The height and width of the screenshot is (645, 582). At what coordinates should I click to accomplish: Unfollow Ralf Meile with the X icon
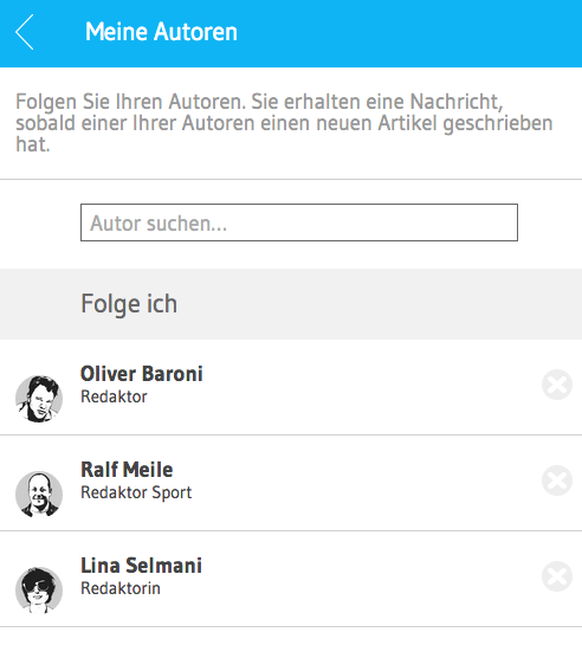point(557,480)
